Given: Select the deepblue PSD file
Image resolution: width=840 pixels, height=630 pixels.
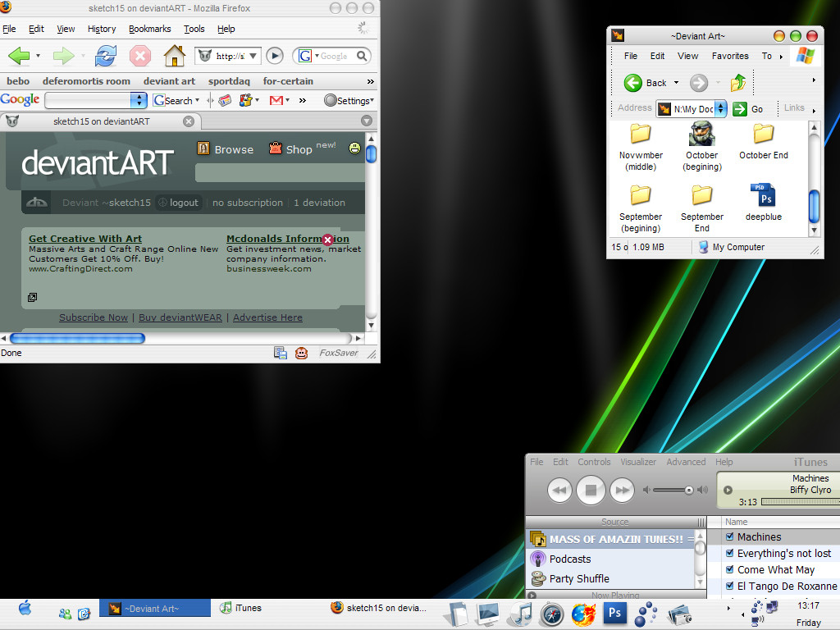Looking at the screenshot, I should click(764, 202).
